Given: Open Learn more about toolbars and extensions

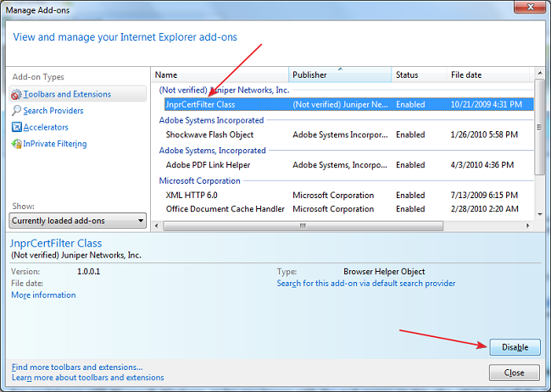Looking at the screenshot, I should [x=88, y=378].
